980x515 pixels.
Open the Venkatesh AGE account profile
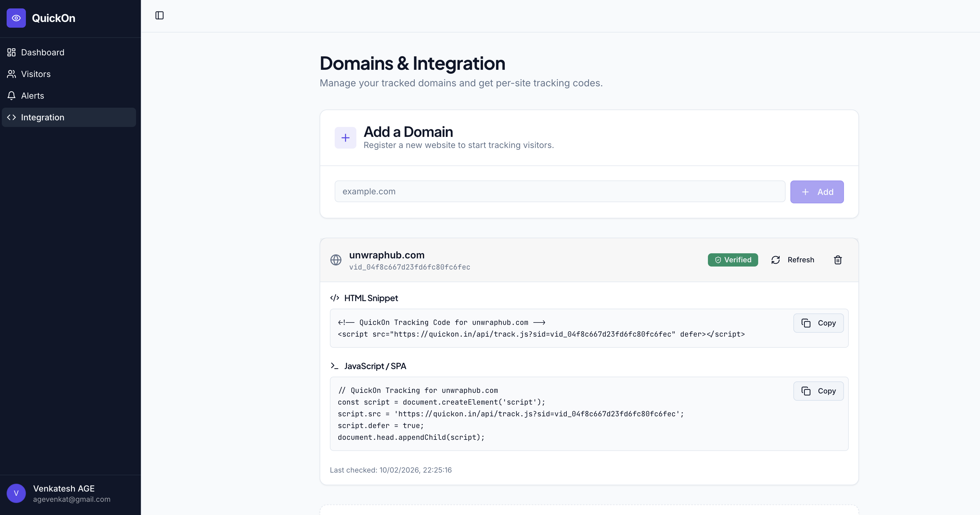point(64,489)
